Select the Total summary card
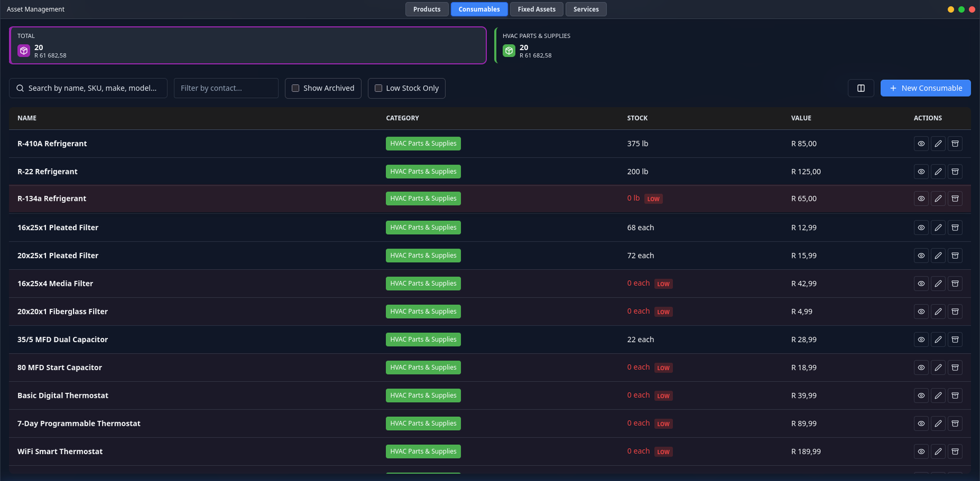Screen dimensions: 980x481 pyautogui.click(x=248, y=46)
